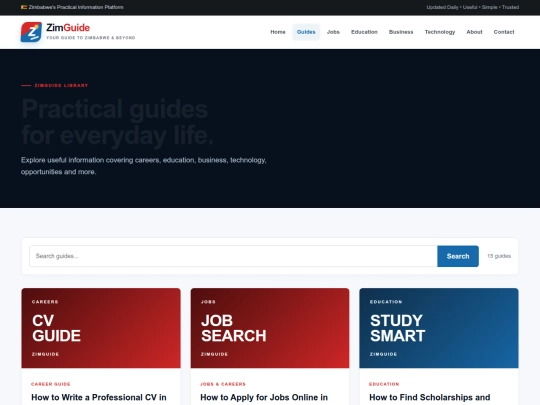Open How to Apply for Jobs Online article
This screenshot has width=540, height=405.
[264, 397]
